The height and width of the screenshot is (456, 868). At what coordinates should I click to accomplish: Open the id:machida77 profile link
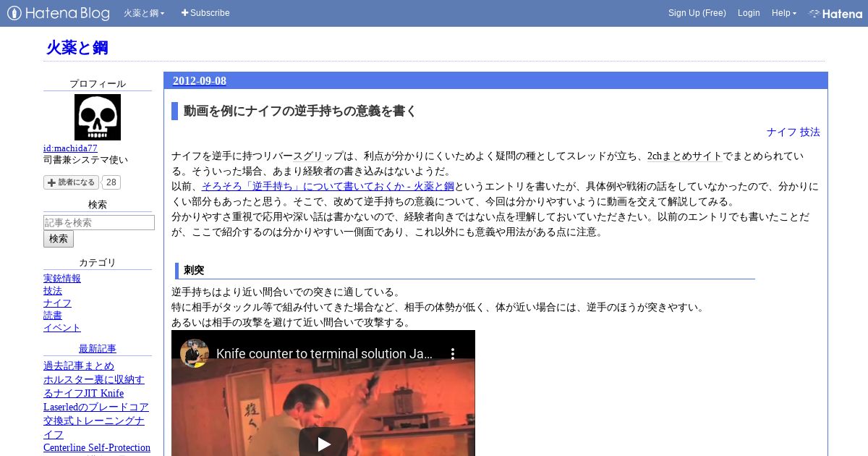pyautogui.click(x=70, y=148)
